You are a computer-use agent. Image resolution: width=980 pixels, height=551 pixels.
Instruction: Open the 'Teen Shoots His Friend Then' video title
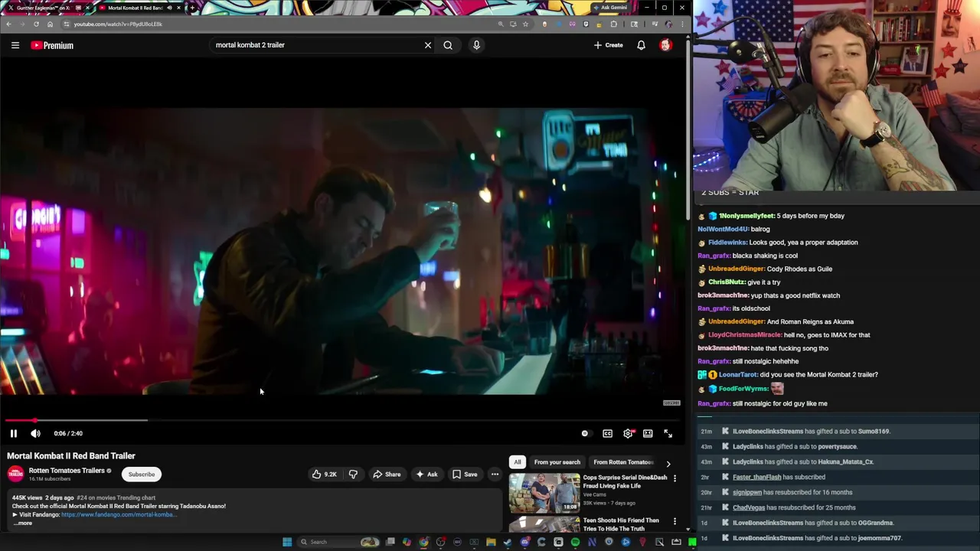point(621,524)
